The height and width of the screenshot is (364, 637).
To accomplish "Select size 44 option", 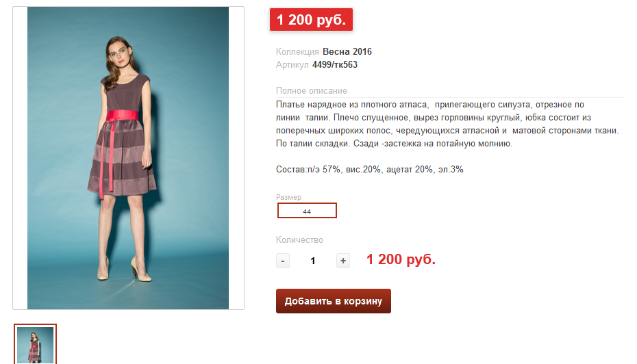I will (307, 211).
